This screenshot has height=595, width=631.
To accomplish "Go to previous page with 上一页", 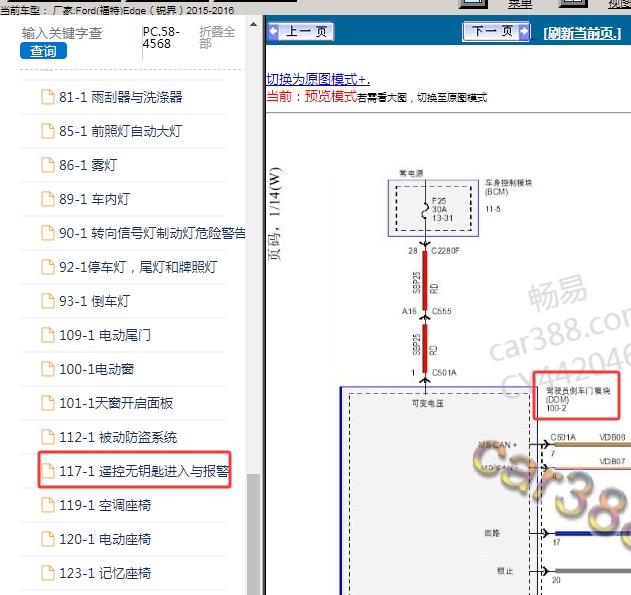I will tap(301, 31).
